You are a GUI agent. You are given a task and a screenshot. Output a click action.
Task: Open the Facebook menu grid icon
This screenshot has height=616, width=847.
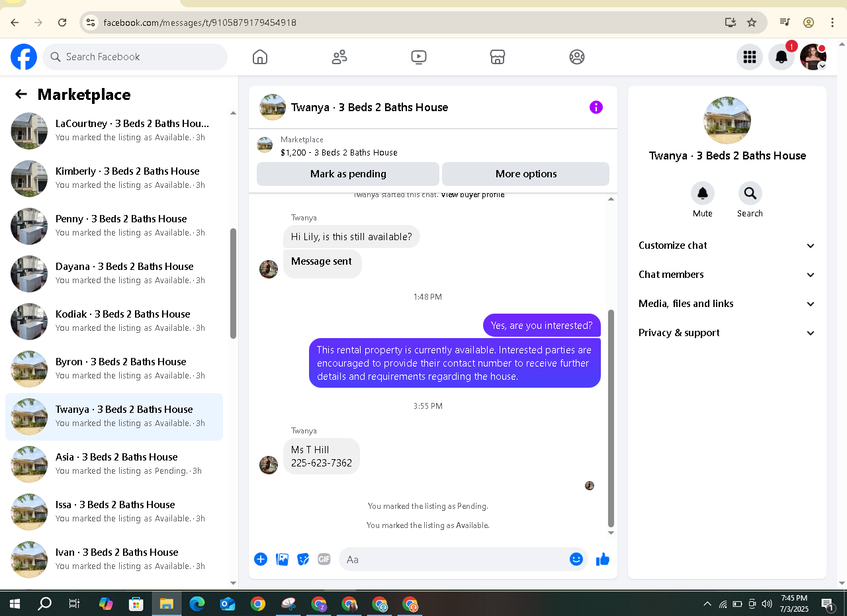click(x=750, y=57)
